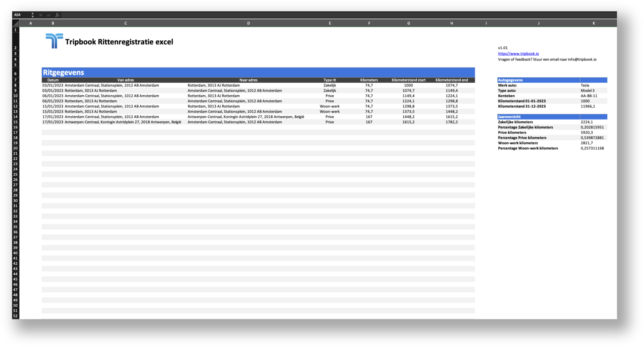Image resolution: width=644 pixels, height=347 pixels.
Task: Click the Datum column heading
Action: 53,80
